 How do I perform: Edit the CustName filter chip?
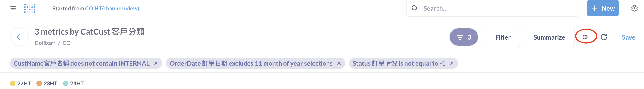pyautogui.click(x=82, y=63)
